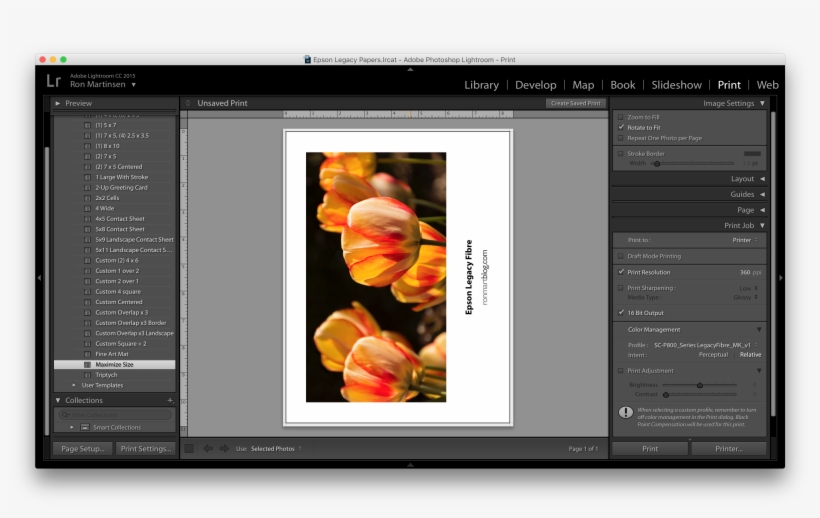Click the left panel hide arrow on the window edge
Screen dimensions: 820x518
click(39, 278)
